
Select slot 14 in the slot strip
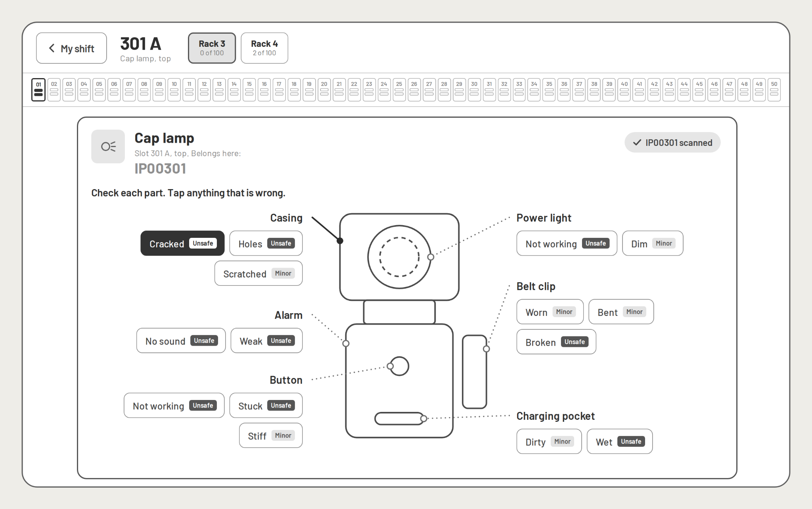[234, 90]
